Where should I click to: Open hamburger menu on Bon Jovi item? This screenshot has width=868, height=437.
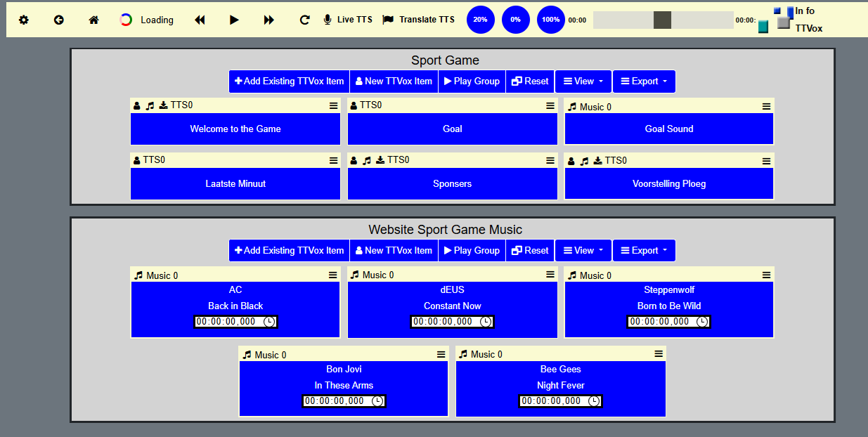(441, 355)
